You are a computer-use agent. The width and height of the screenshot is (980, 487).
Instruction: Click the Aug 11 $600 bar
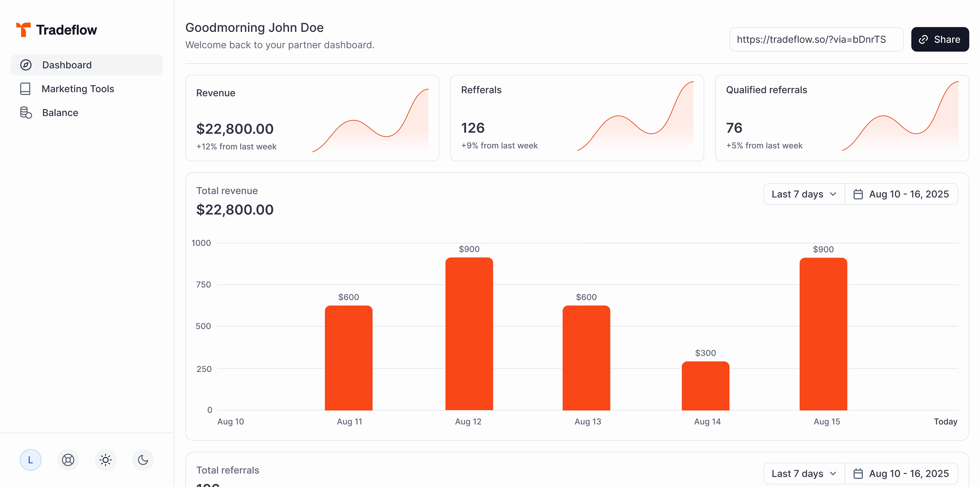coord(348,358)
